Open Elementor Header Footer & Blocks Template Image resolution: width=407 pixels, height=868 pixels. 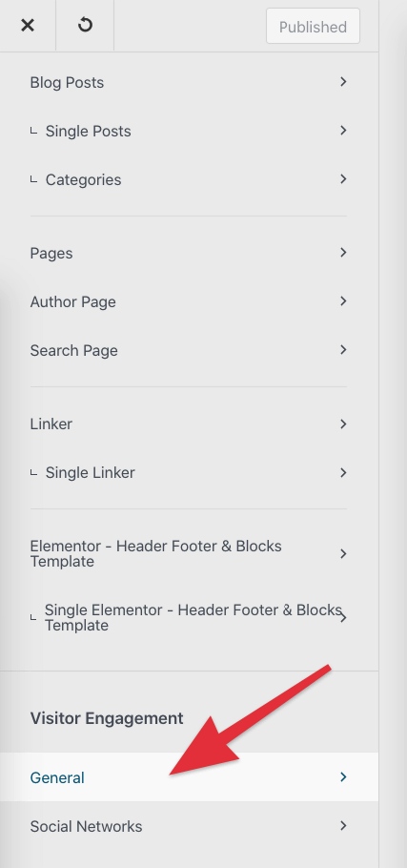point(189,553)
